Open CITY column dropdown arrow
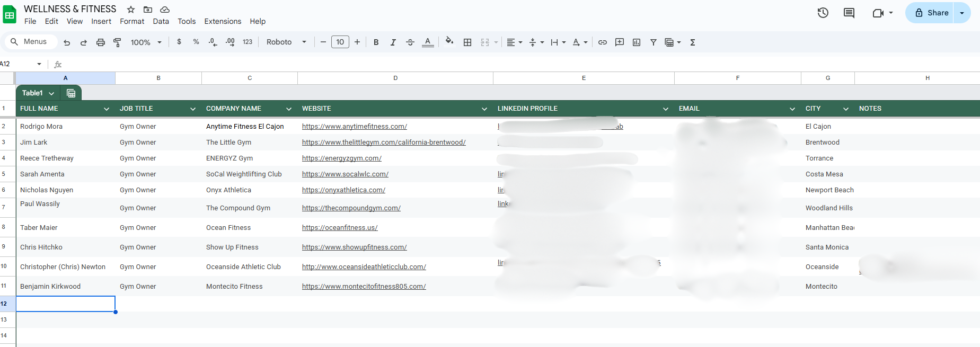 [846, 109]
